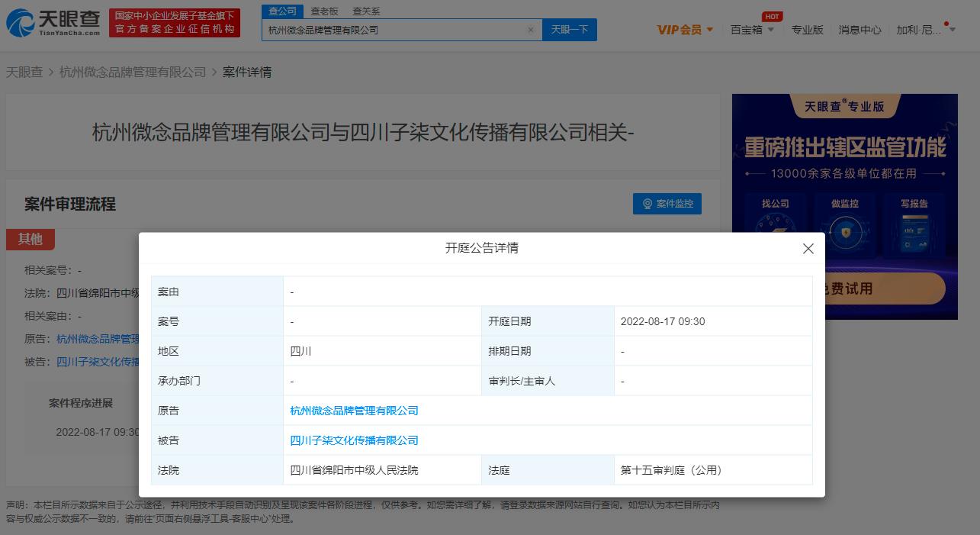The image size is (980, 535).
Task: Open the 加利·尼 user account menu
Action: pyautogui.click(x=925, y=30)
